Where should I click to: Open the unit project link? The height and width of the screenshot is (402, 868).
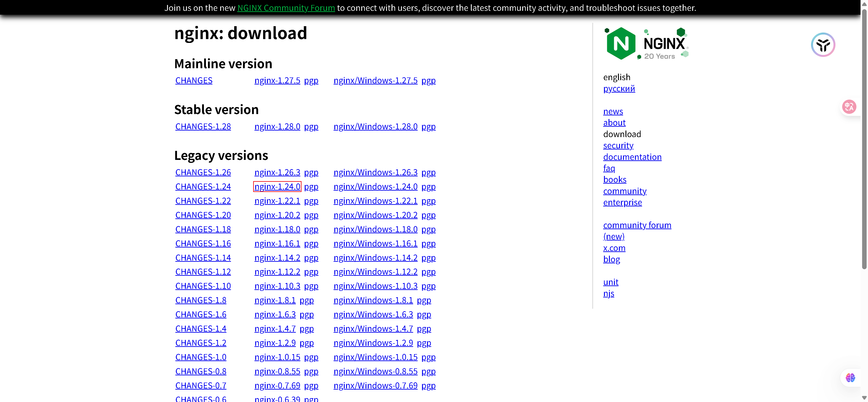[611, 282]
